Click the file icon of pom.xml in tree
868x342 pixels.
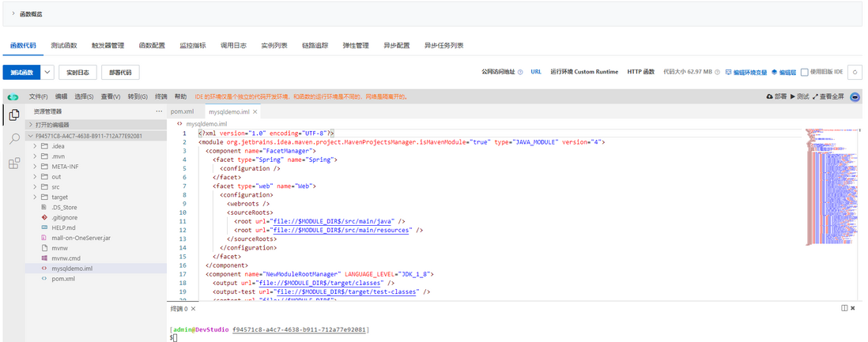44,278
